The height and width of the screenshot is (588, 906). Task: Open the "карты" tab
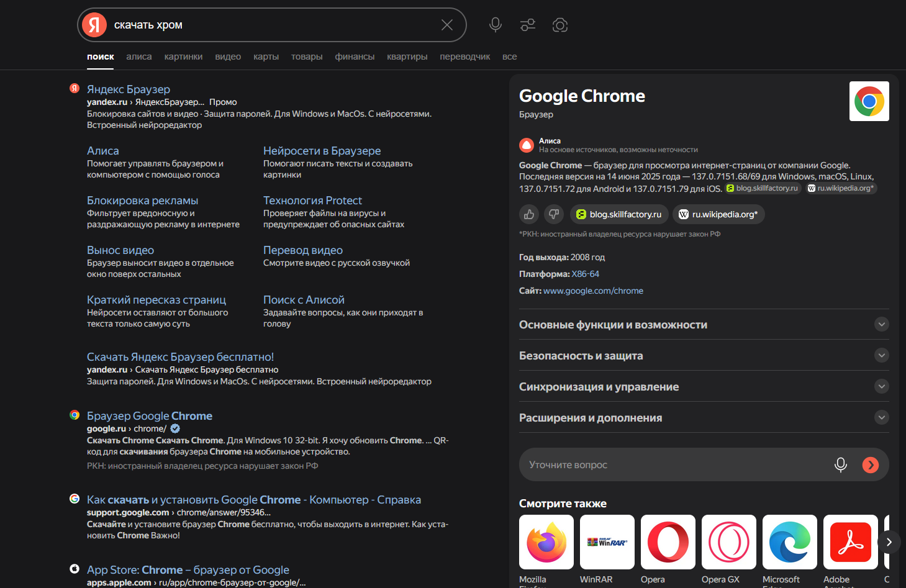pyautogui.click(x=266, y=57)
